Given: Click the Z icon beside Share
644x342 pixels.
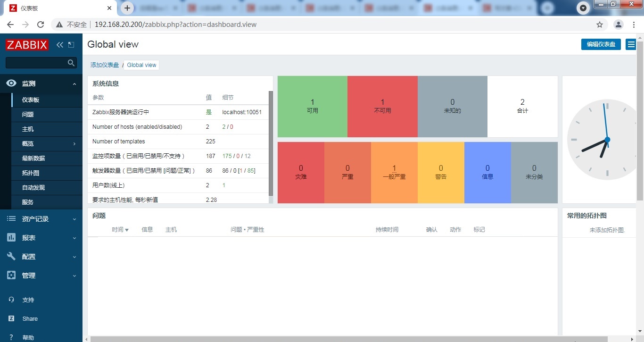Looking at the screenshot, I should click(11, 319).
